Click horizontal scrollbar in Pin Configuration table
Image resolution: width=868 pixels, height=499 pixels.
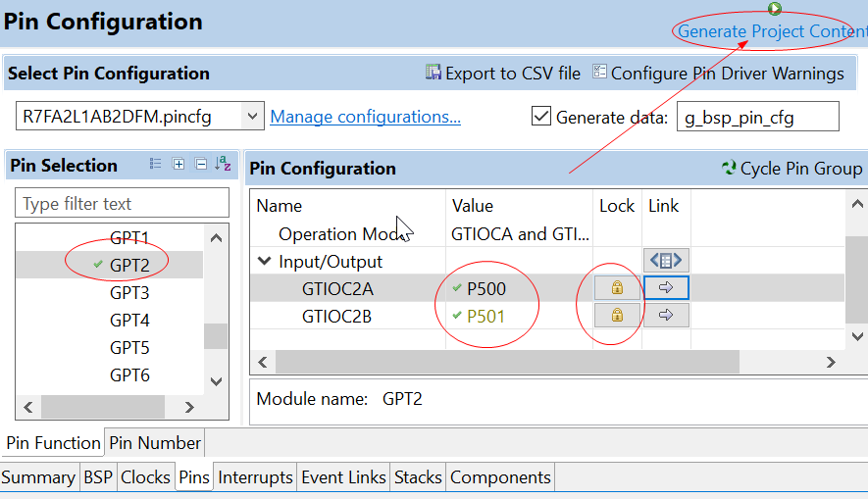(x=549, y=362)
